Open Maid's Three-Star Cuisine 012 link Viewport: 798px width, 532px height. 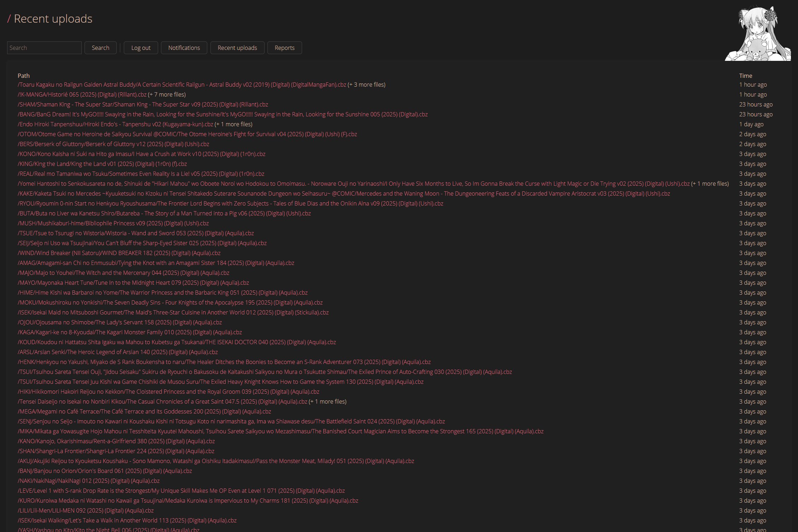coord(173,312)
